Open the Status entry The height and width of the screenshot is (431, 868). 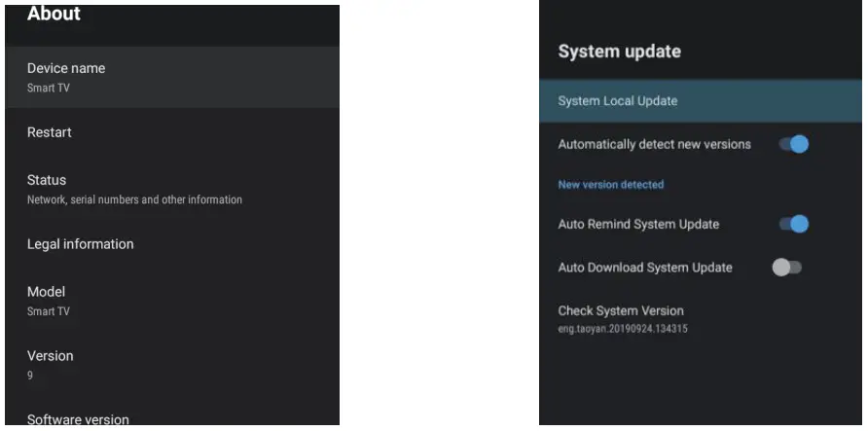pyautogui.click(x=47, y=180)
